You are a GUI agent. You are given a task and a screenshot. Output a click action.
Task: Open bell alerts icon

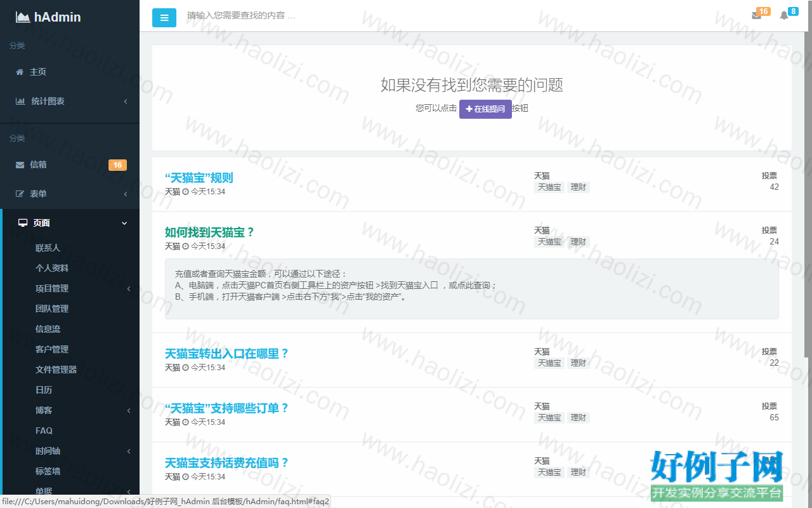784,16
